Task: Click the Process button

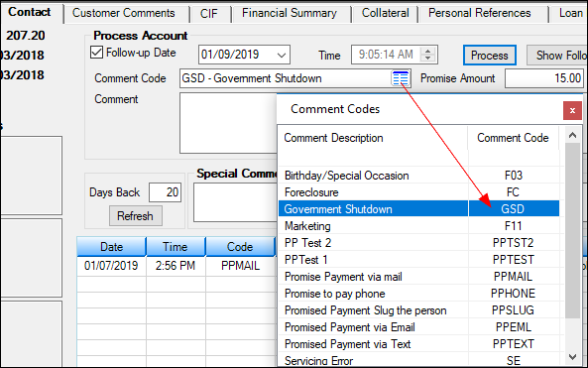Action: pyautogui.click(x=490, y=56)
